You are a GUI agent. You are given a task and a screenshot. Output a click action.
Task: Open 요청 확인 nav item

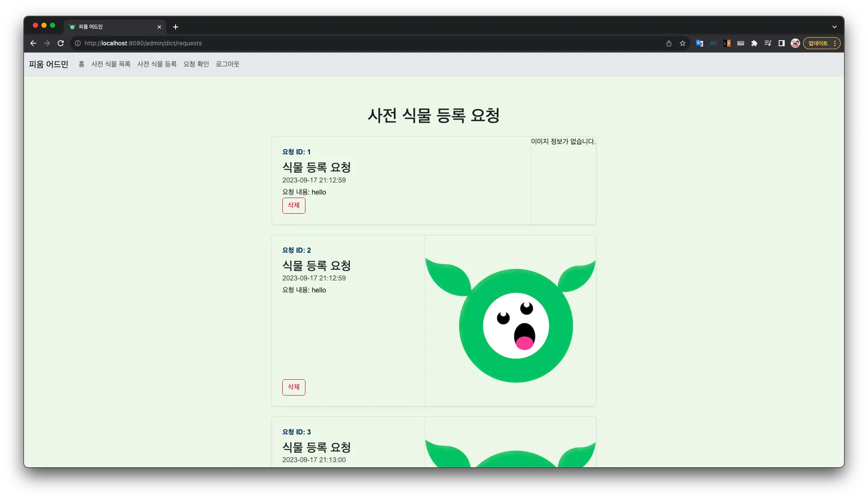pyautogui.click(x=196, y=64)
